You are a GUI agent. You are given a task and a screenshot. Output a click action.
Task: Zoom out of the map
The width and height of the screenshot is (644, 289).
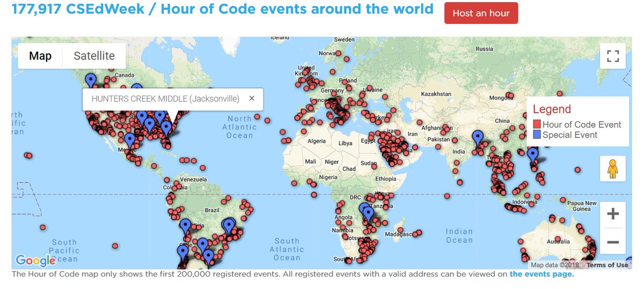coord(613,242)
